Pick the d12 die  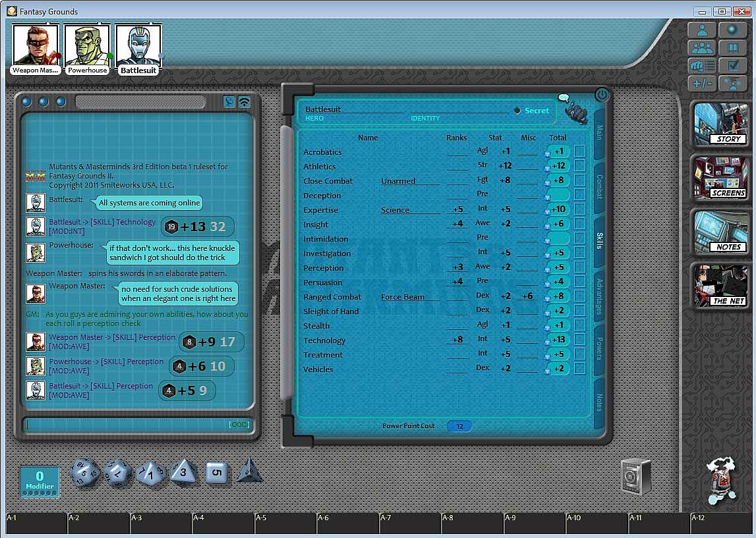point(117,473)
